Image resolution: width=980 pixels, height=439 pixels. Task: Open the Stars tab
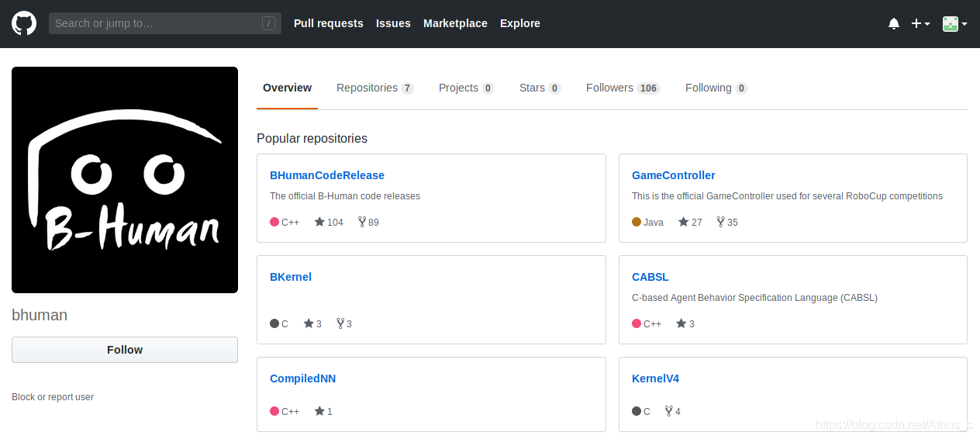point(540,88)
